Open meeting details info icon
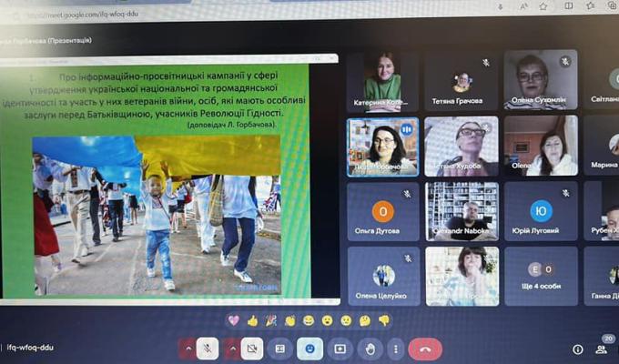Image resolution: width=619 pixels, height=364 pixels. click(577, 349)
